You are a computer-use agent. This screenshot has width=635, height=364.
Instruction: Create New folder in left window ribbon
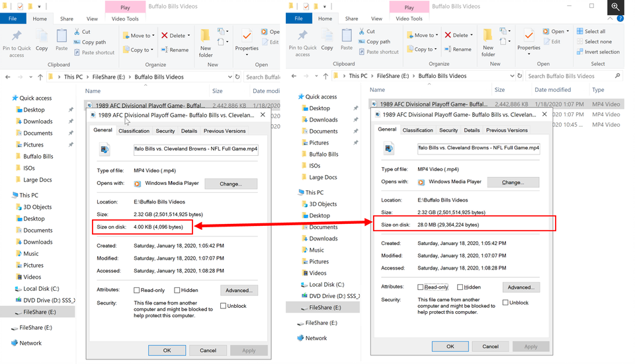[206, 44]
